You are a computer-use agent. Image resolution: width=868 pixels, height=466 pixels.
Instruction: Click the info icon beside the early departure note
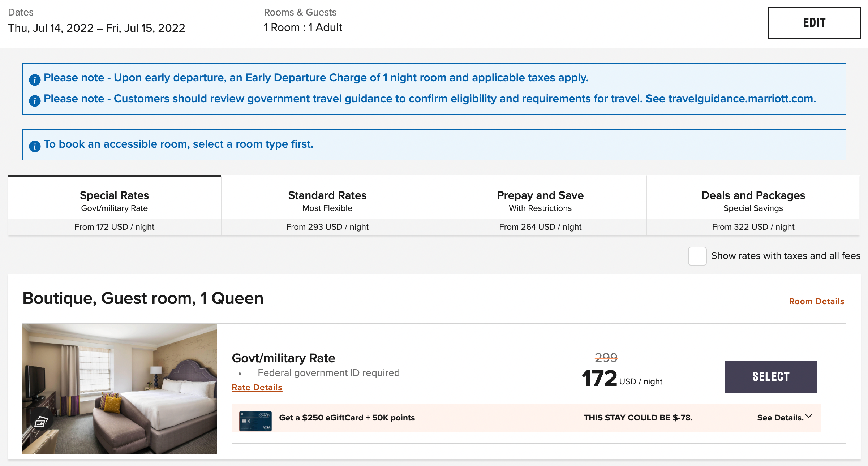pos(35,79)
